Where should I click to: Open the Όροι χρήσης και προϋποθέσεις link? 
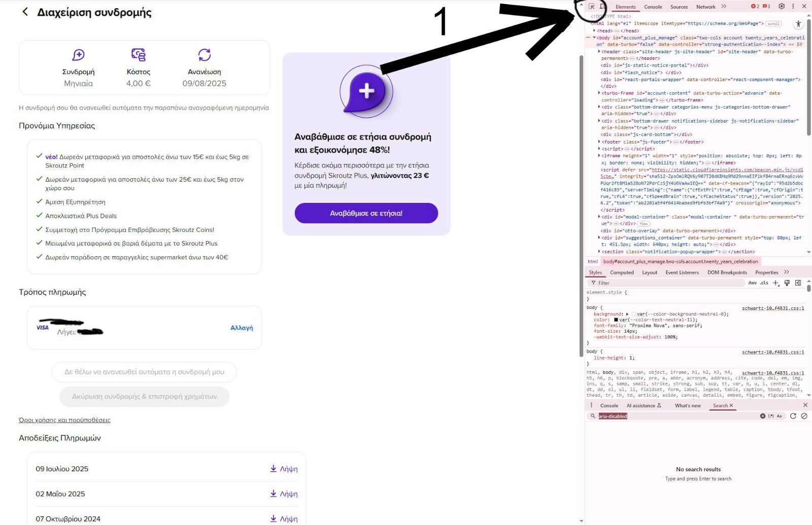[x=64, y=420]
